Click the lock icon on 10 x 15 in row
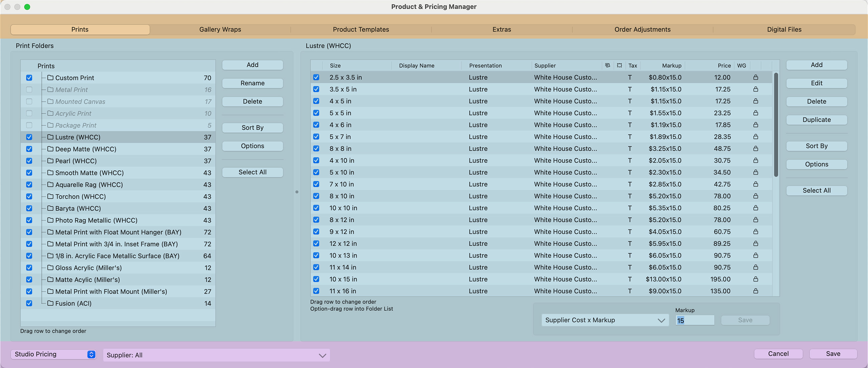The image size is (868, 368). tap(755, 279)
